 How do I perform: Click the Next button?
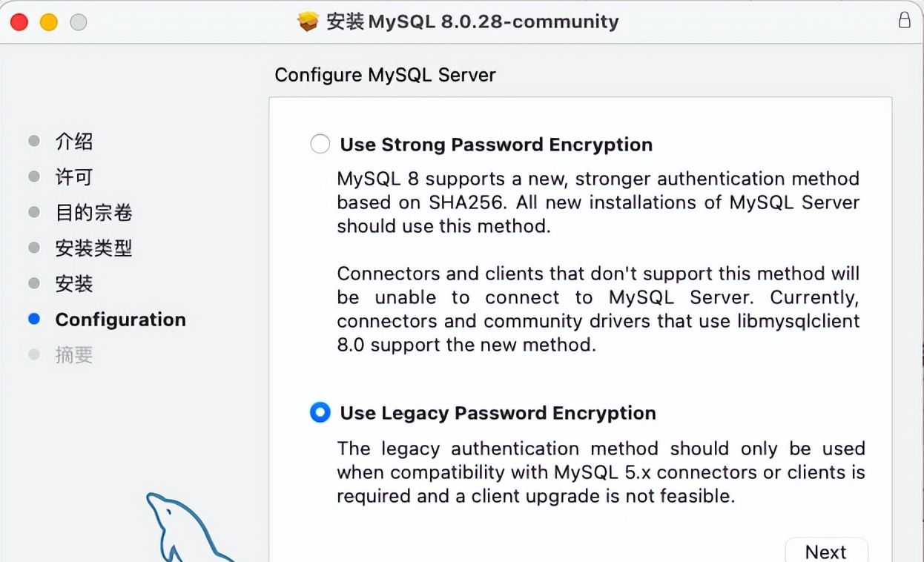coord(826,552)
